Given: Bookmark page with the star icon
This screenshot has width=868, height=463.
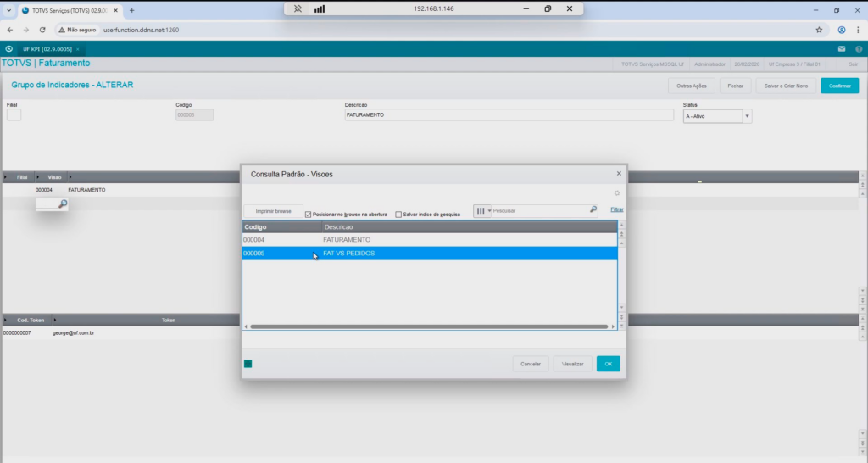Looking at the screenshot, I should pyautogui.click(x=819, y=29).
